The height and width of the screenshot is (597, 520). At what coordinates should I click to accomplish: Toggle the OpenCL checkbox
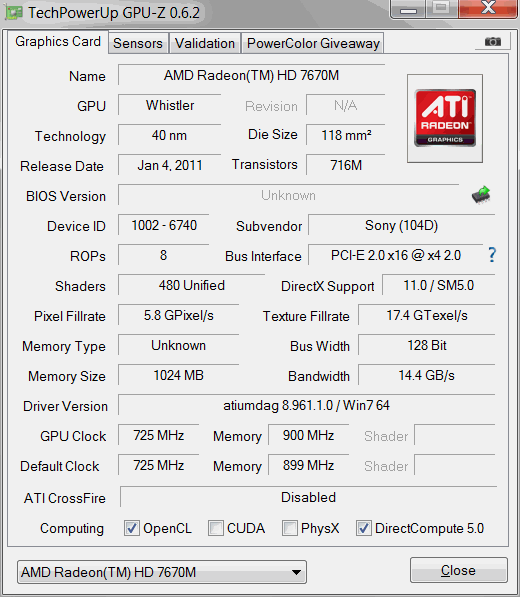[132, 528]
